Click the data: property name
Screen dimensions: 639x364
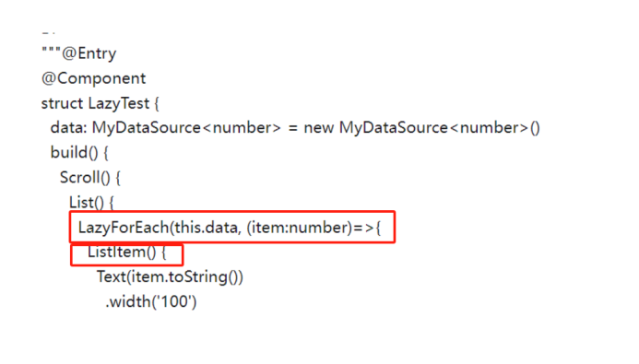68,128
